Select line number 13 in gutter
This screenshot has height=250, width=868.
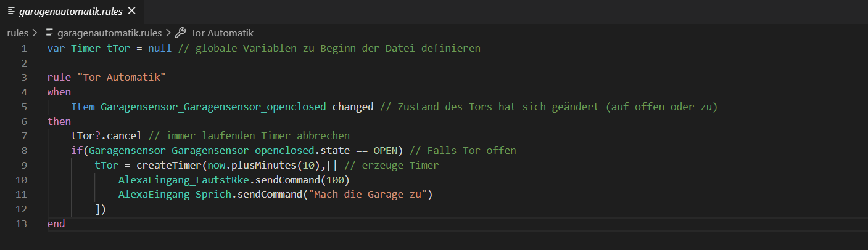point(21,224)
